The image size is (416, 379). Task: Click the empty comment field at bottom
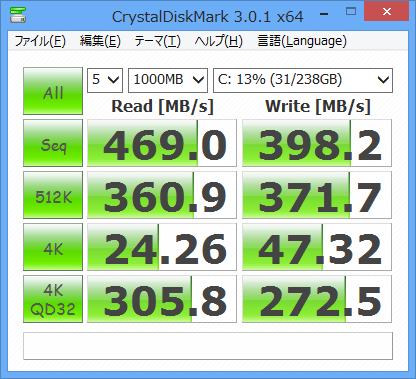[x=208, y=346]
